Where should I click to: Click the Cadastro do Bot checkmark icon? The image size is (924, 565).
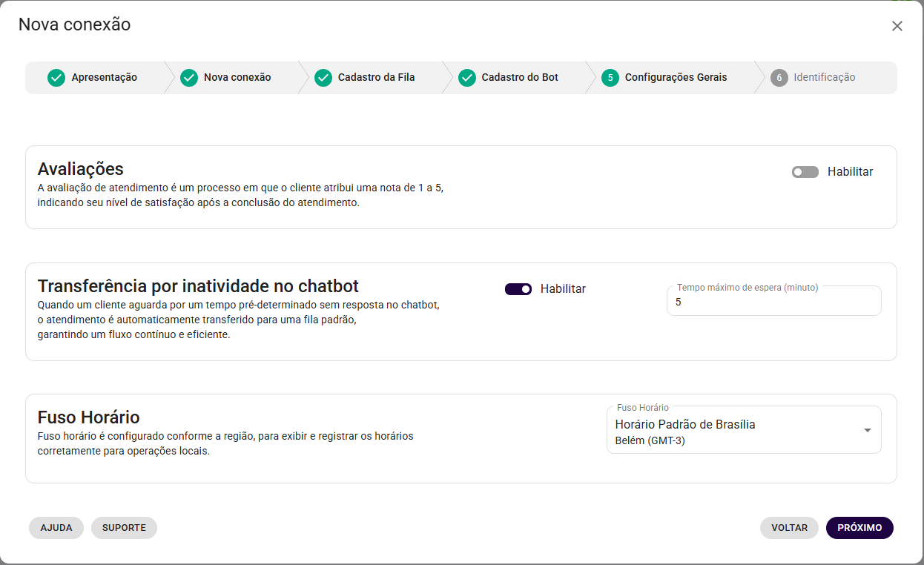(x=466, y=78)
